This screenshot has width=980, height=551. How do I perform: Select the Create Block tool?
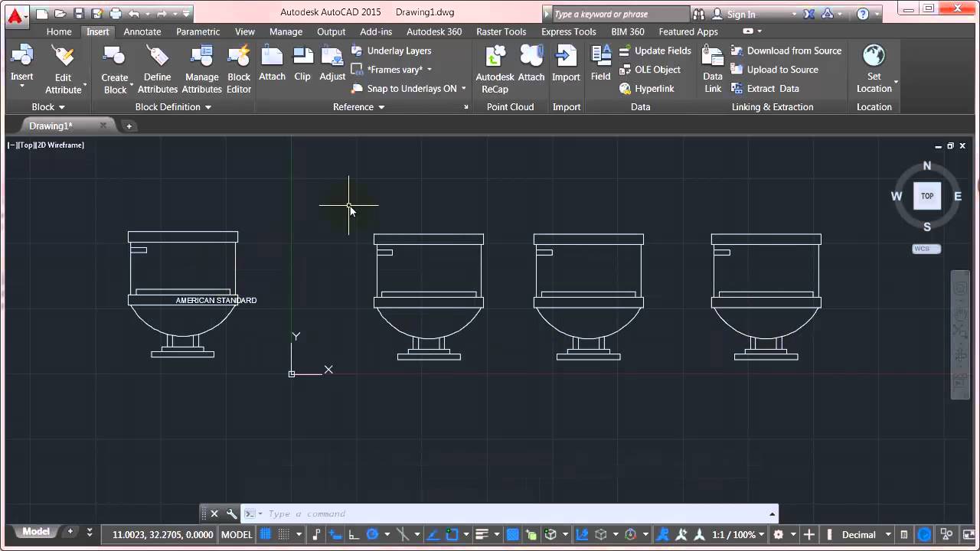click(114, 68)
